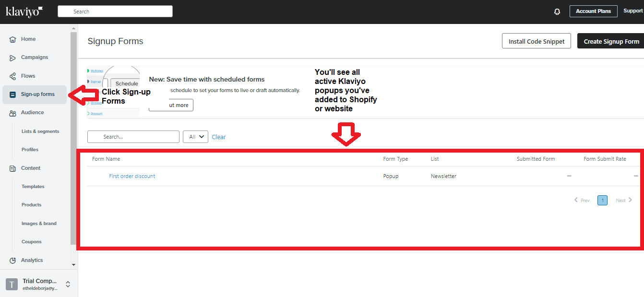This screenshot has width=644, height=297.
Task: Open Lists & segments
Action: pos(40,131)
